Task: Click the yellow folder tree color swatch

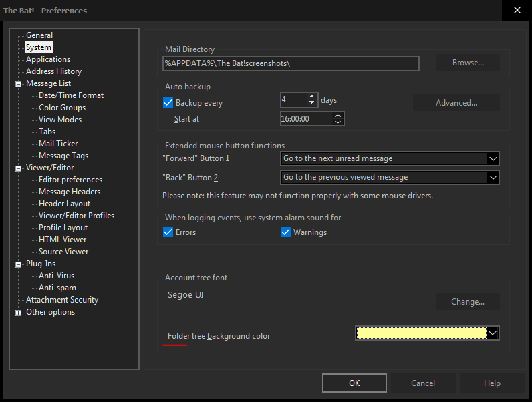Action: pos(422,333)
